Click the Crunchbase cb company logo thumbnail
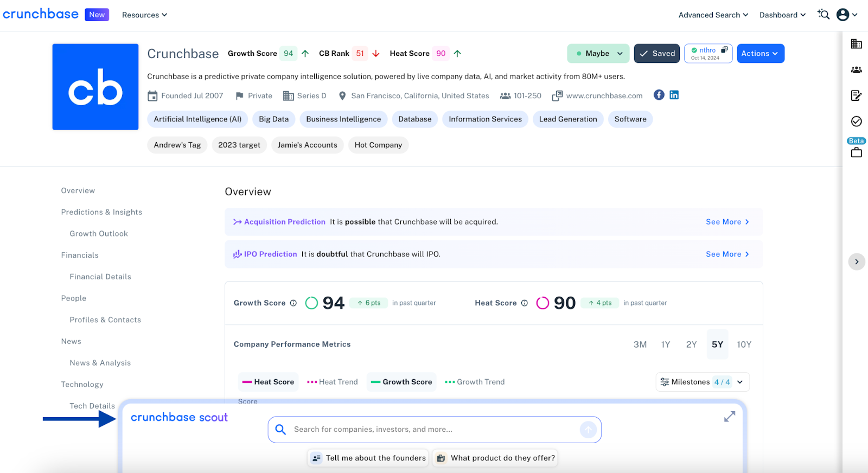Viewport: 868px width, 473px height. pyautogui.click(x=95, y=87)
